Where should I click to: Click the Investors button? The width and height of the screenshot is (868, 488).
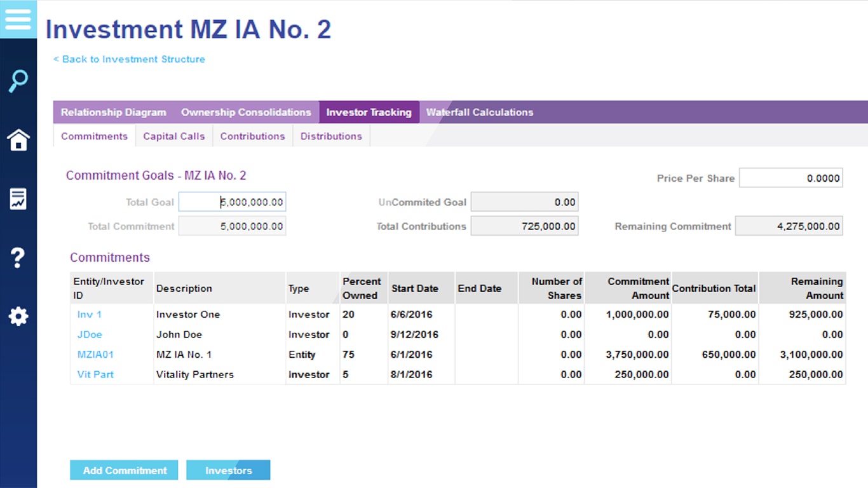[228, 470]
